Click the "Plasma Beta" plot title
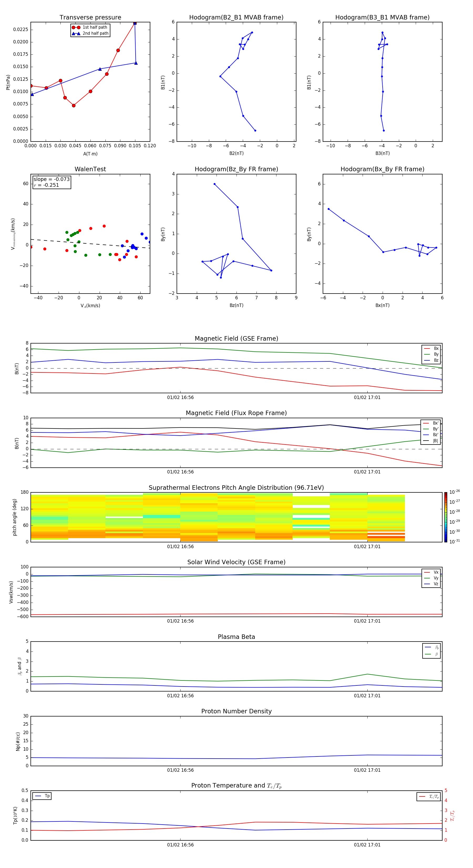 tap(236, 637)
